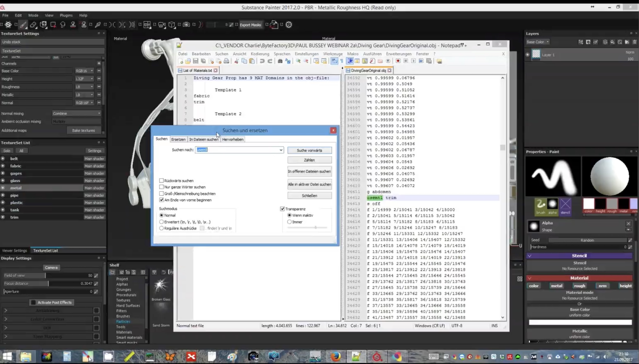Toggle visibility of Layer 1
The height and width of the screenshot is (364, 639).
(x=528, y=54)
